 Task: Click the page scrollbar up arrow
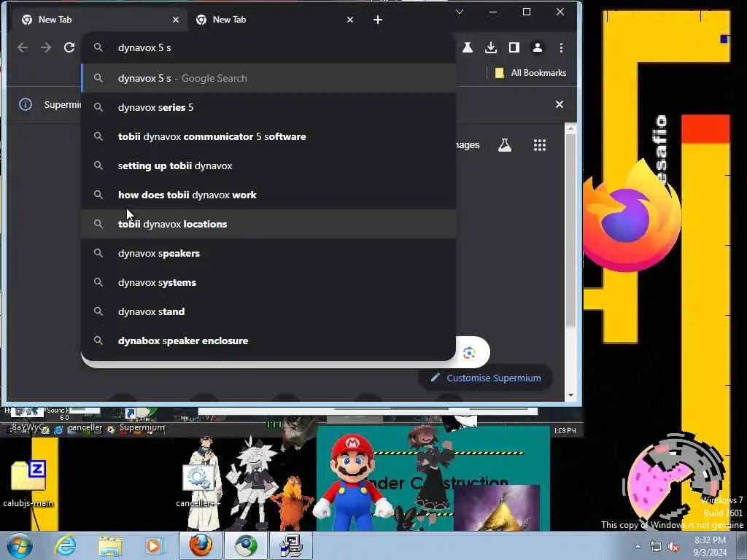(570, 129)
